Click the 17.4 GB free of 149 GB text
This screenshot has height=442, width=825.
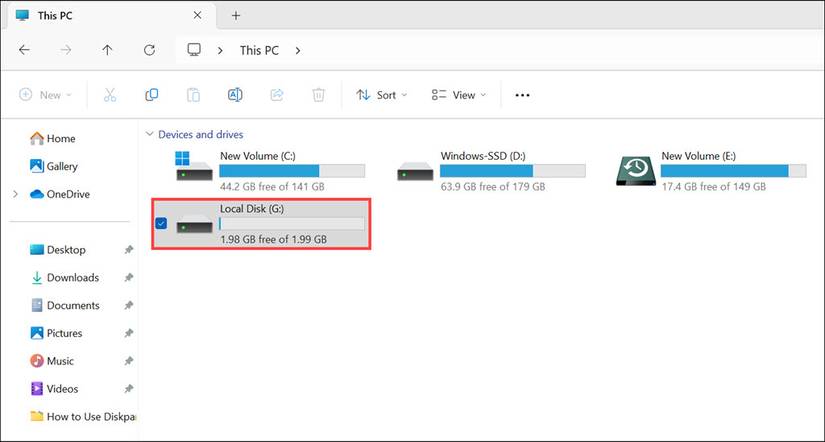(x=713, y=187)
